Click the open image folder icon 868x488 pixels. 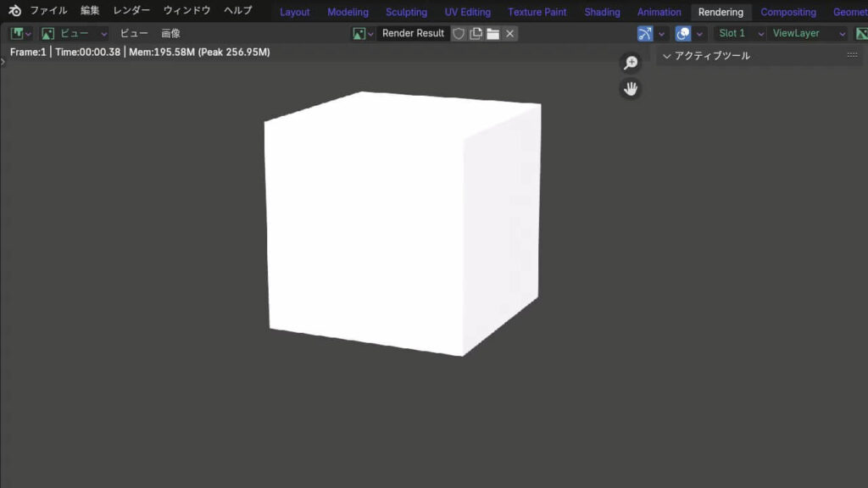pyautogui.click(x=492, y=34)
